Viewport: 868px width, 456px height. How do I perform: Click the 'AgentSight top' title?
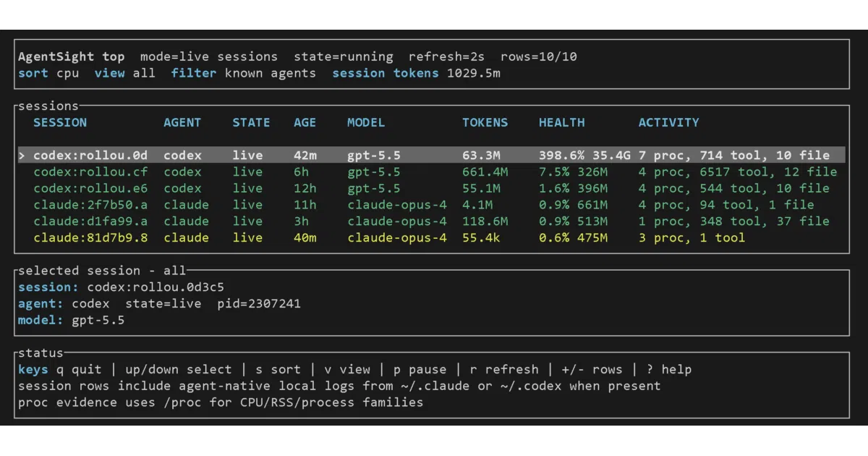(x=72, y=56)
